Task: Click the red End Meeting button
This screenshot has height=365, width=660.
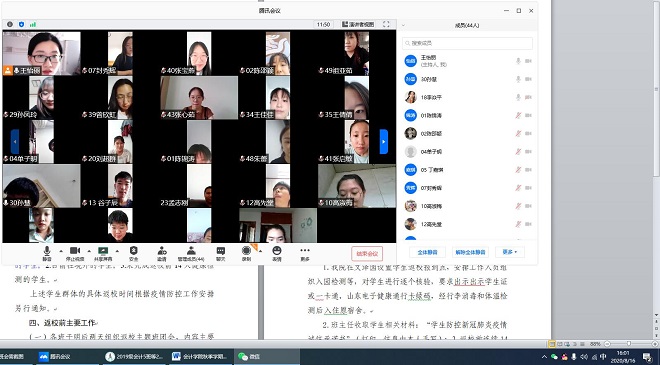Action: 367,253
